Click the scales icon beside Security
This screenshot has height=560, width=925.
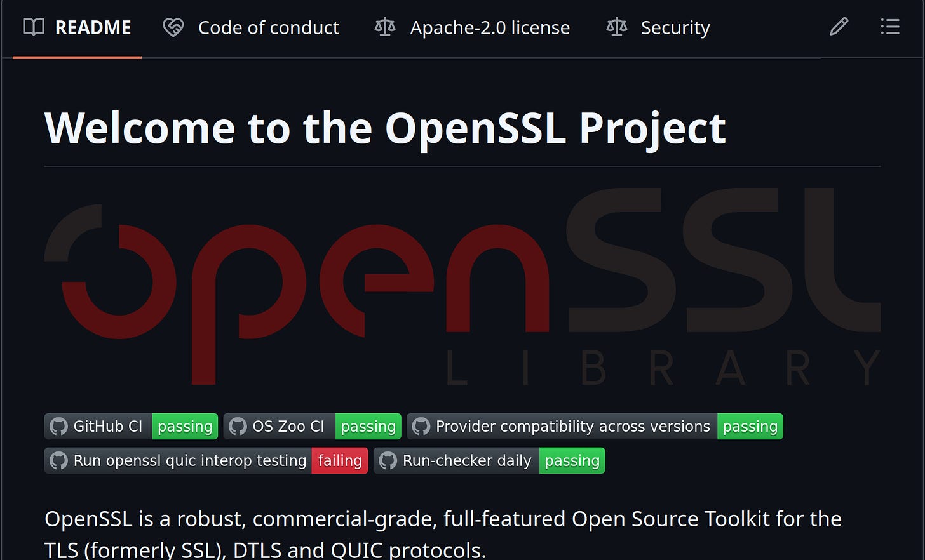point(616,27)
